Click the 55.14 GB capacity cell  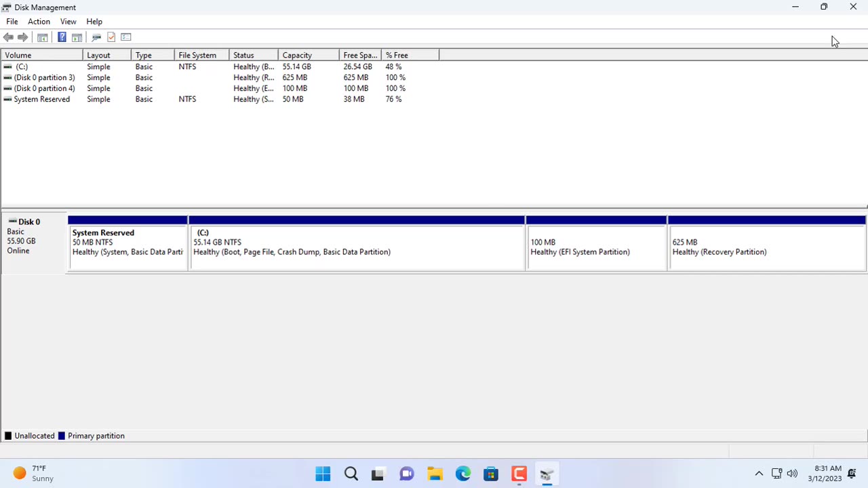click(x=296, y=66)
